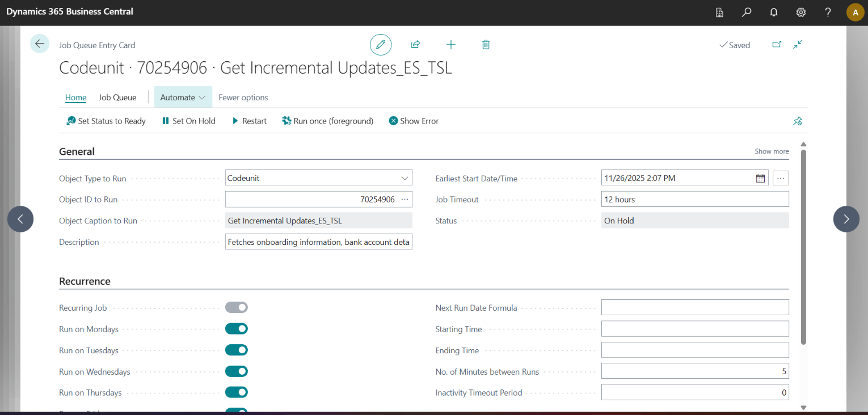
Task: Open the enterprise assistance document icon
Action: tap(719, 12)
